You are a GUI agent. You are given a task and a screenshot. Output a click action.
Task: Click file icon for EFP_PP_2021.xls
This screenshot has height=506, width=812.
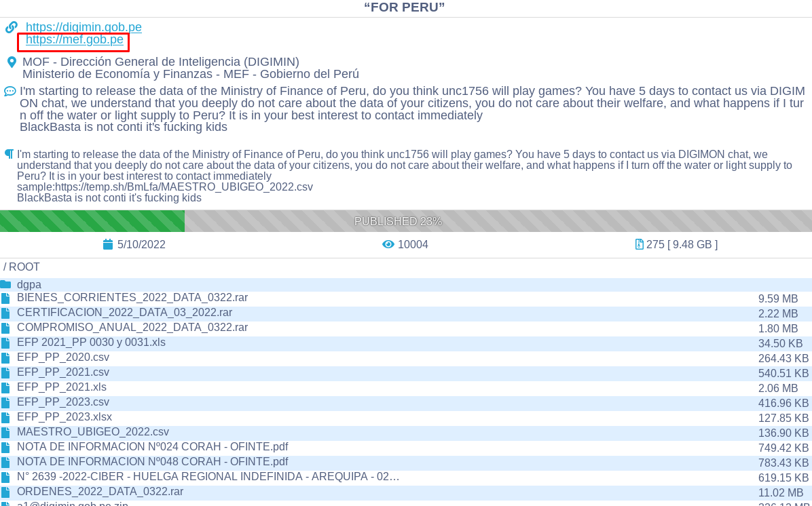[5, 387]
